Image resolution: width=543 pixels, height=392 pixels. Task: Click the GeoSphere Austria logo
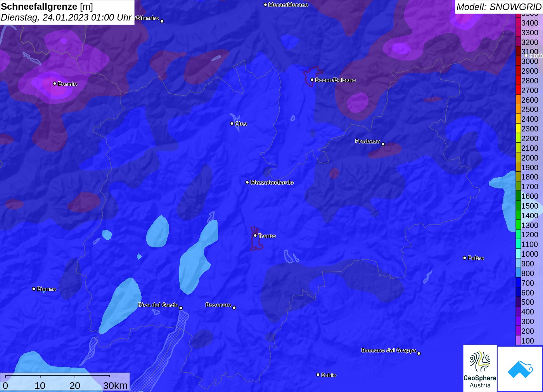[480, 368]
